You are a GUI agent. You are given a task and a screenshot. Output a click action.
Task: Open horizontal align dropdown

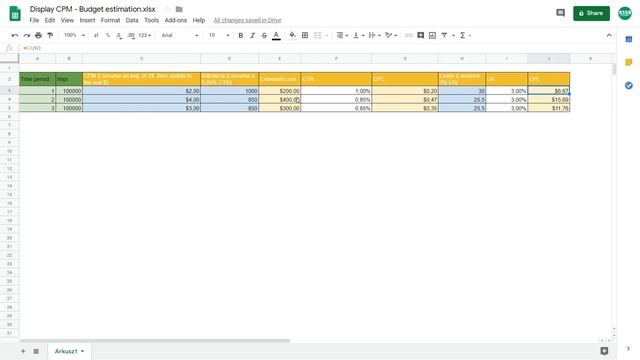(x=342, y=36)
